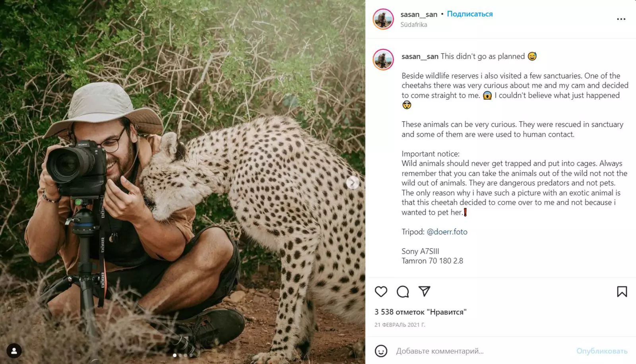Focus the Добавьте комментарий input field
636x364 pixels.
477,351
